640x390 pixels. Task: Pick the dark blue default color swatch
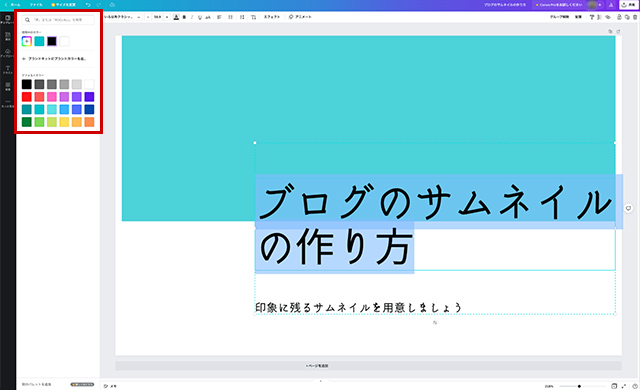click(x=89, y=109)
